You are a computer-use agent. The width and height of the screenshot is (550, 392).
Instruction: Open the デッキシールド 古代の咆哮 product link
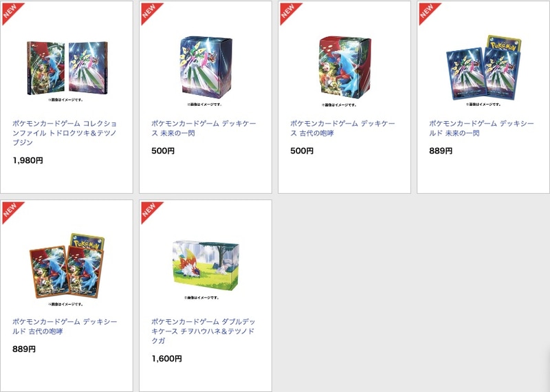pos(65,327)
